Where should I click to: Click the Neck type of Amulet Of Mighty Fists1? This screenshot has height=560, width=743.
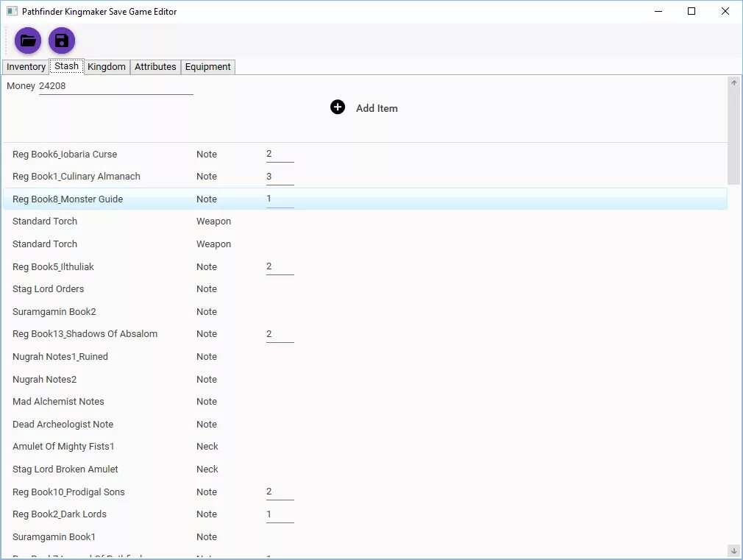(x=207, y=447)
